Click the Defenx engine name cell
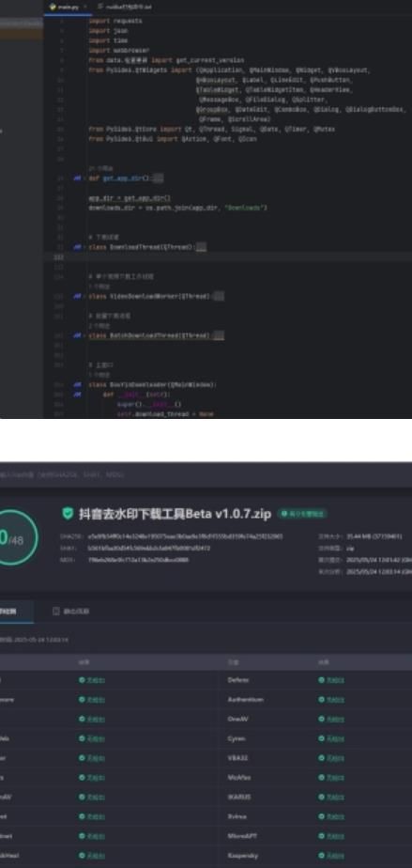The image size is (412, 868). click(x=238, y=680)
